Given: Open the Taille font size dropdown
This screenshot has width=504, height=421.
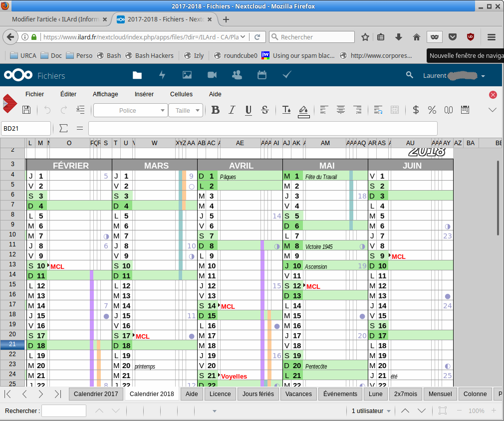Looking at the screenshot, I should point(186,110).
